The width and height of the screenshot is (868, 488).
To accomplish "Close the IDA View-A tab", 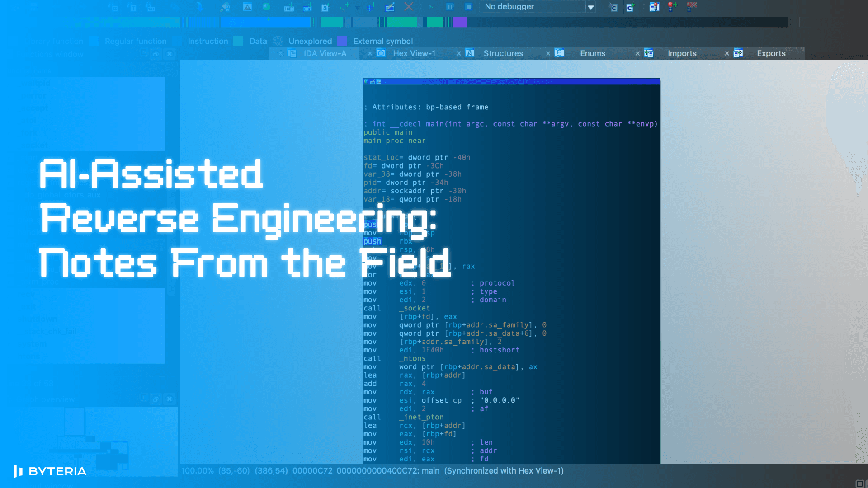I will [x=280, y=53].
